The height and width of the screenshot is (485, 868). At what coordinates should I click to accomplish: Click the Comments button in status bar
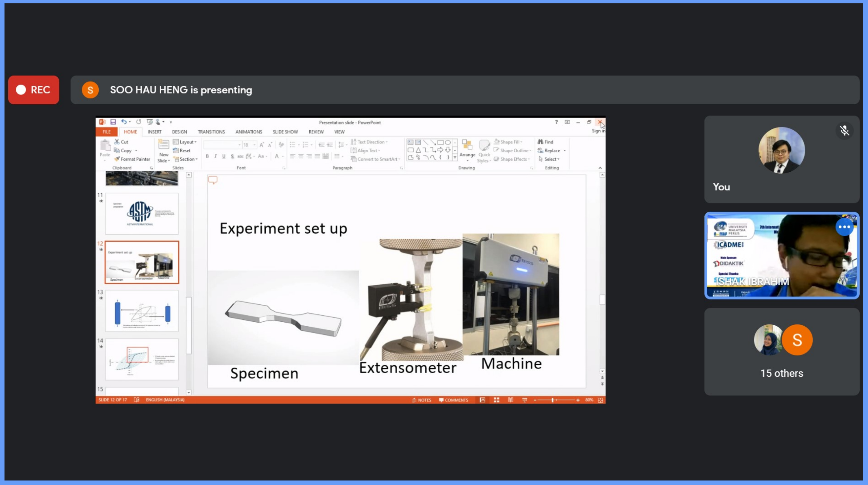[453, 400]
